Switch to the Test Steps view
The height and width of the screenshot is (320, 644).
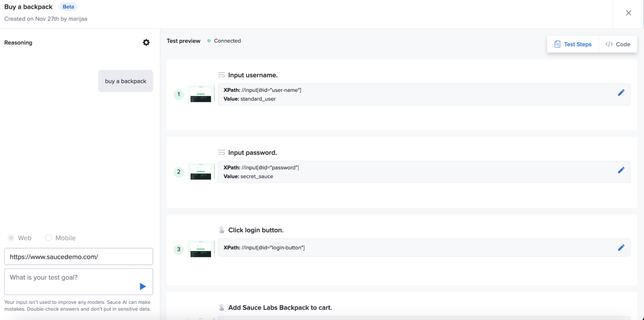pyautogui.click(x=573, y=44)
